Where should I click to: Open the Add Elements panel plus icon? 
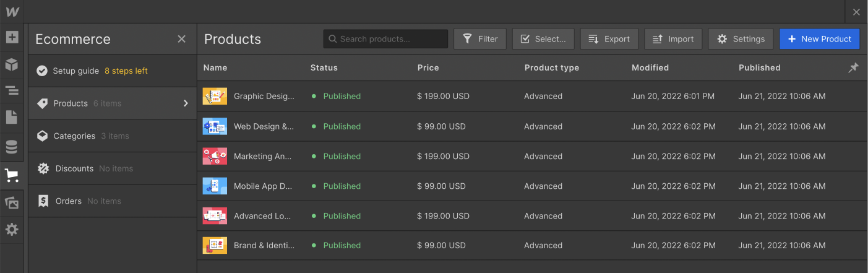12,37
